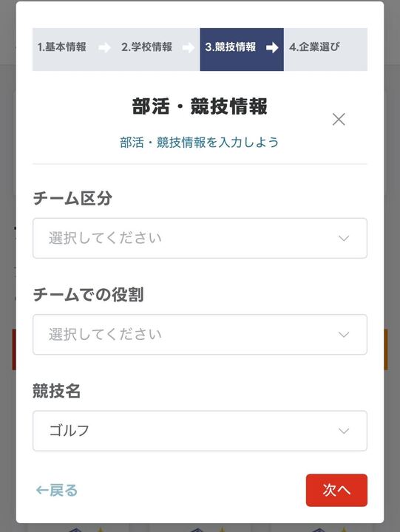Viewport: 400px width, 532px height.
Task: Click the arrow icon after 1.基本情報 step
Action: [104, 47]
